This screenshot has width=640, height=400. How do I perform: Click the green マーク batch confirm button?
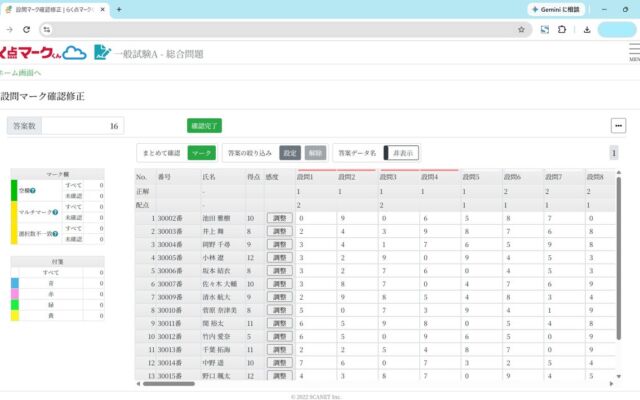coord(202,153)
